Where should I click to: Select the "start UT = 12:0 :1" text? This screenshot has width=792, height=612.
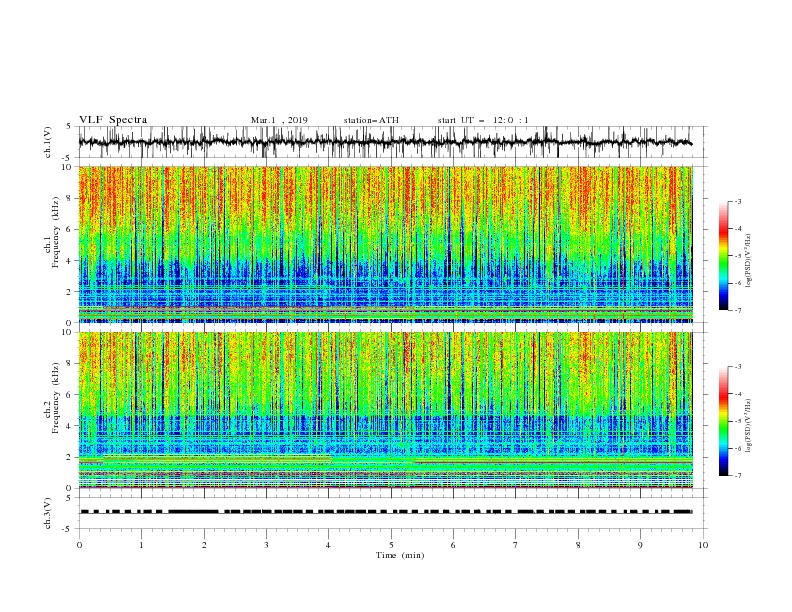(483, 120)
